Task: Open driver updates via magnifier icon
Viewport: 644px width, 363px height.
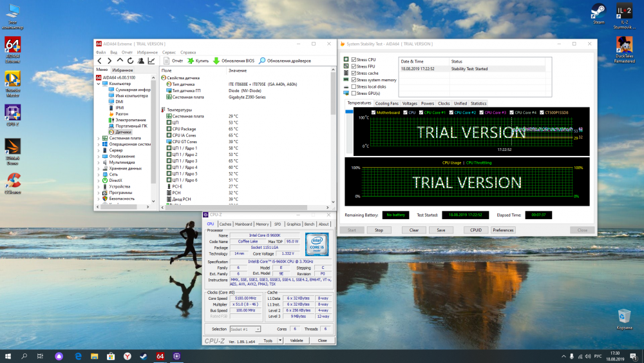Action: click(261, 61)
